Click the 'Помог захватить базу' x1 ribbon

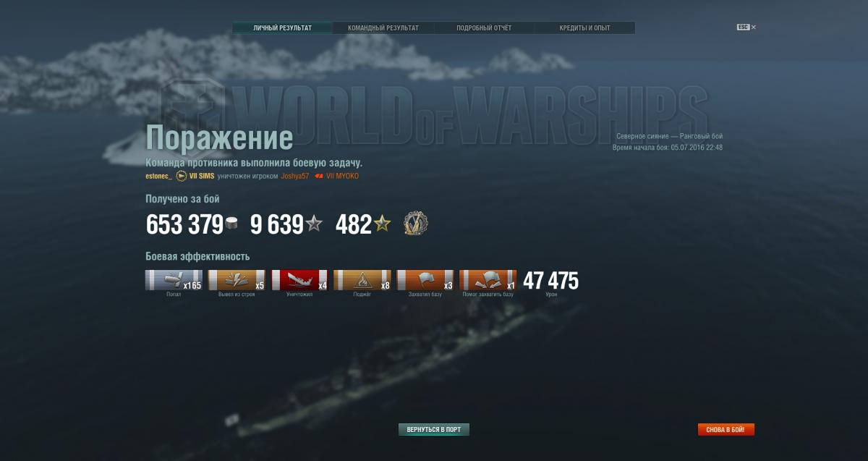488,280
